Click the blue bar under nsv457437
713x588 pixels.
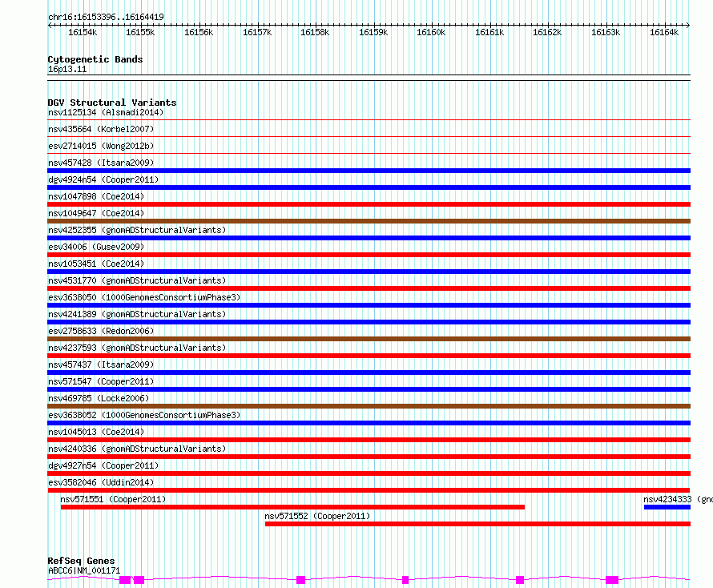coord(369,373)
